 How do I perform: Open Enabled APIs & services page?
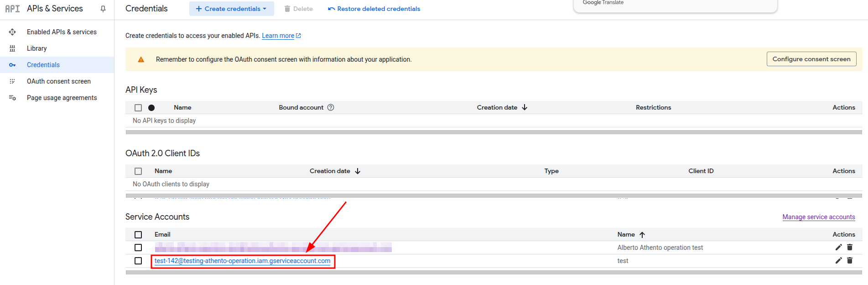point(62,32)
